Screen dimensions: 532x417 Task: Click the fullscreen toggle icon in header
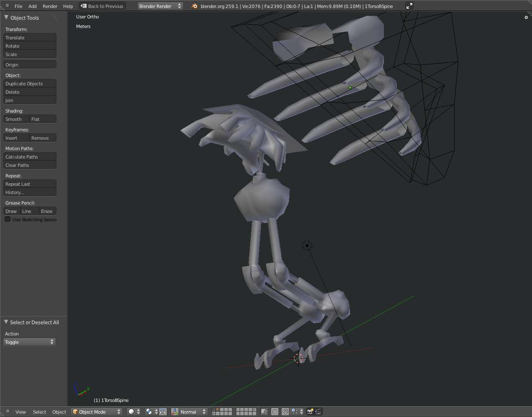pyautogui.click(x=409, y=6)
